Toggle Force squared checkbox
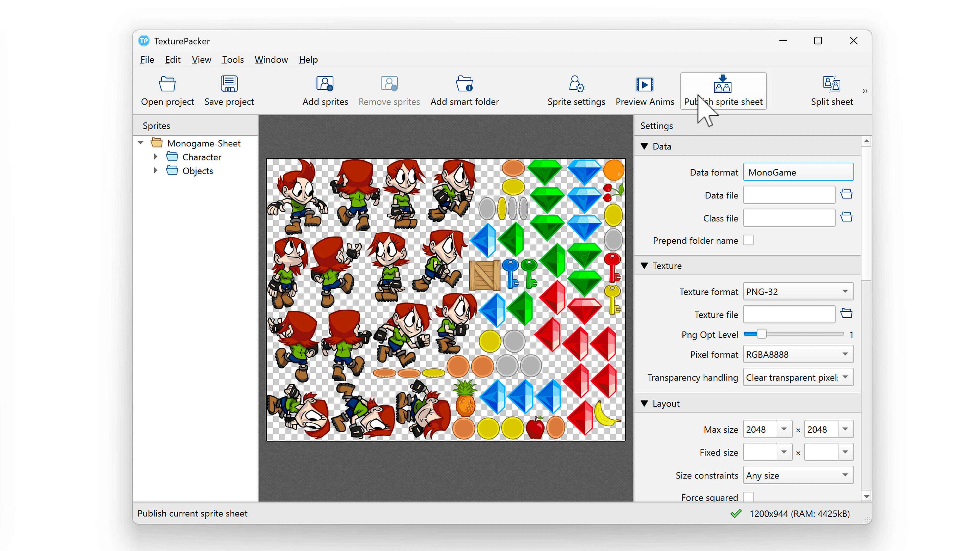This screenshot has height=551, width=980. 748,497
